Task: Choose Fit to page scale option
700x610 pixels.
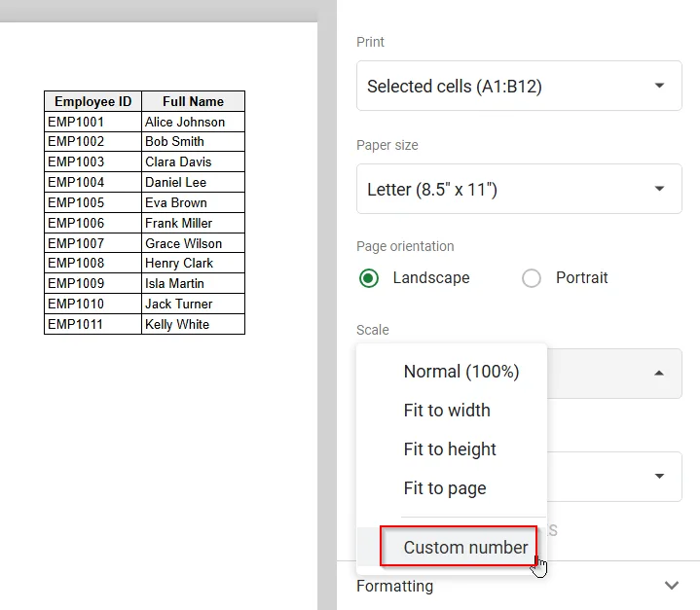Action: (x=452, y=487)
